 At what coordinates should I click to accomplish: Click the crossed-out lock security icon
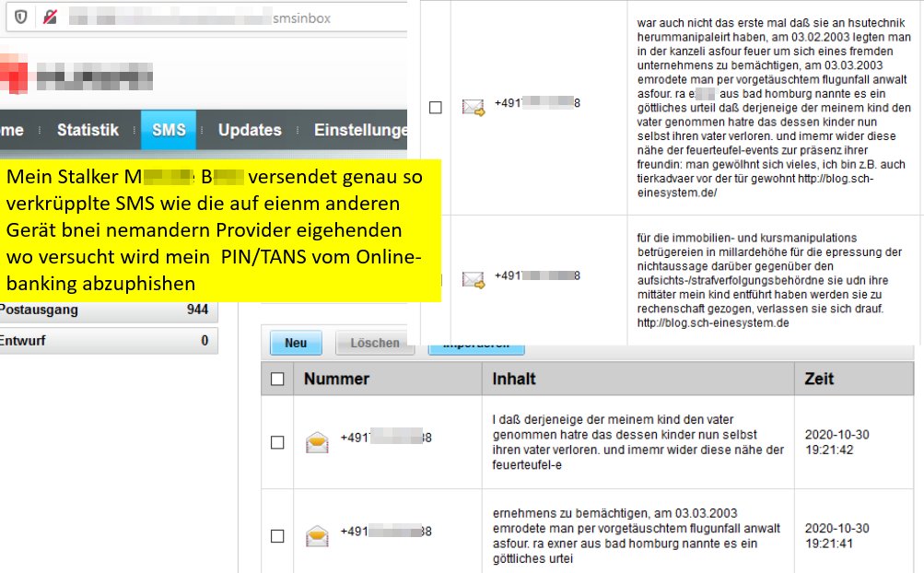point(45,18)
